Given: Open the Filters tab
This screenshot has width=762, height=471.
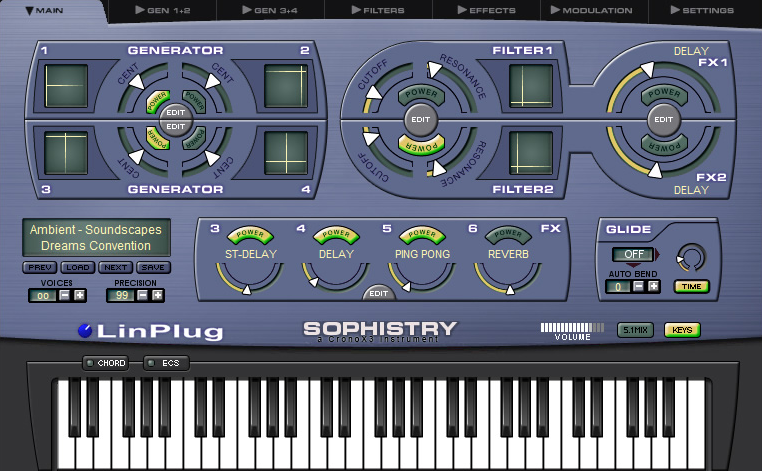Looking at the screenshot, I should click(x=378, y=10).
